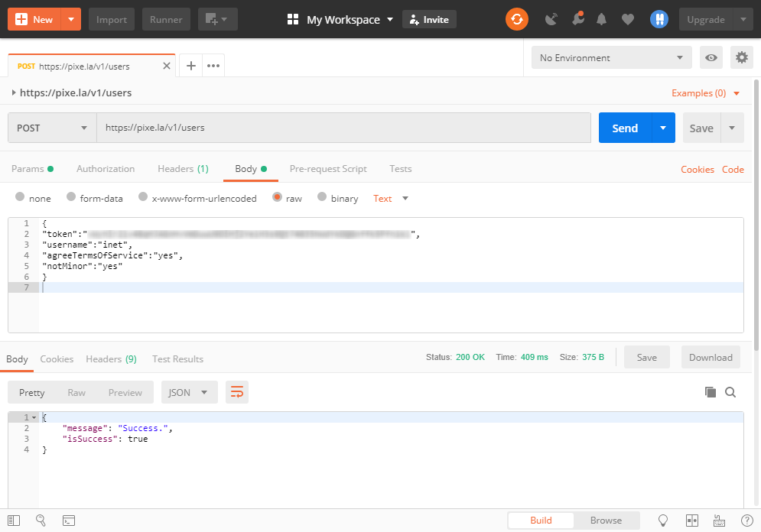This screenshot has width=761, height=532.
Task: Open the find and replace icon
Action: pyautogui.click(x=41, y=521)
